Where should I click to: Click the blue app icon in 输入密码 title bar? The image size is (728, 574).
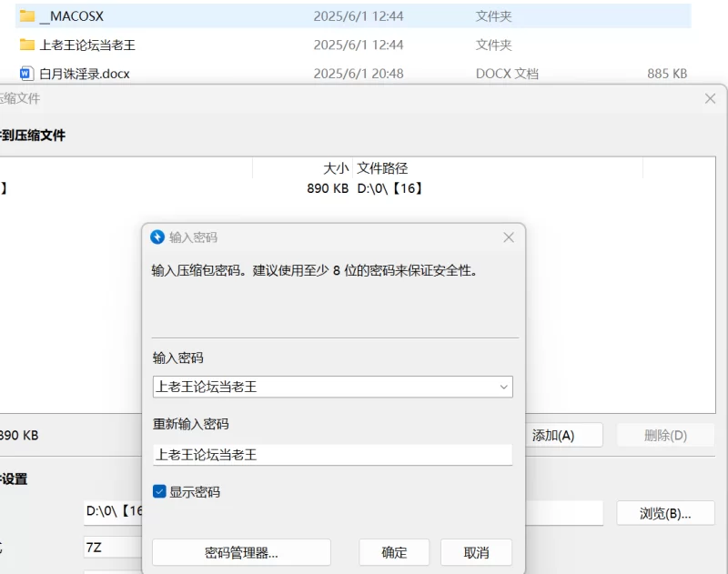157,237
